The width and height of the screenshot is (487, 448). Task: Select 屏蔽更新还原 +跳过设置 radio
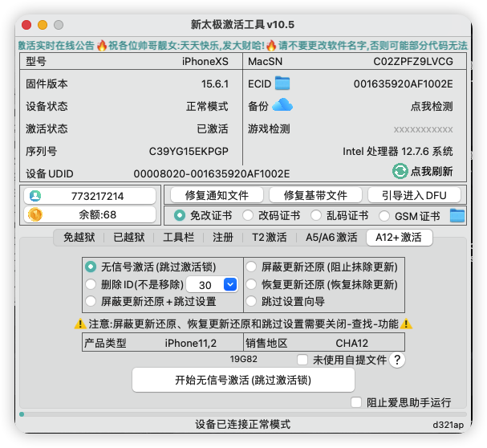91,301
